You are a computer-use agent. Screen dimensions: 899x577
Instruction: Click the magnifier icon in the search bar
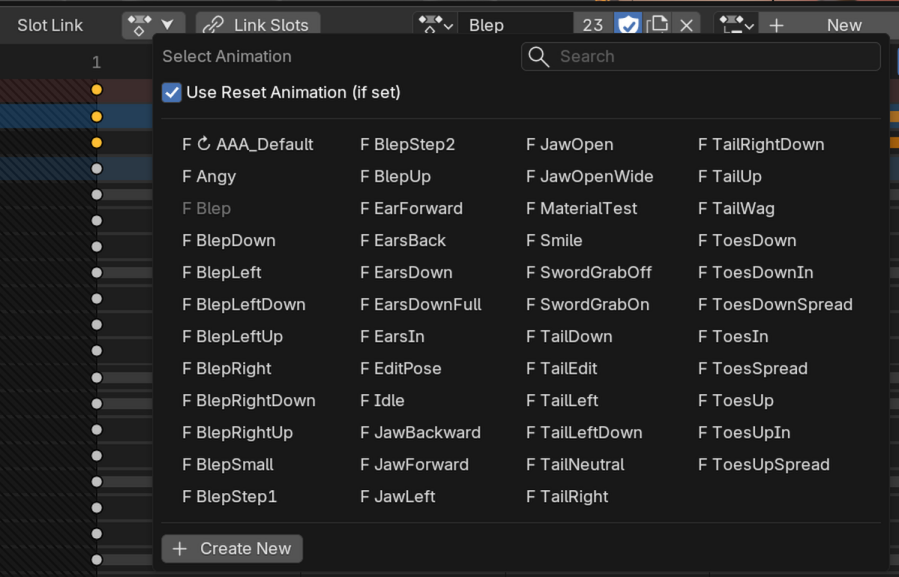(538, 56)
